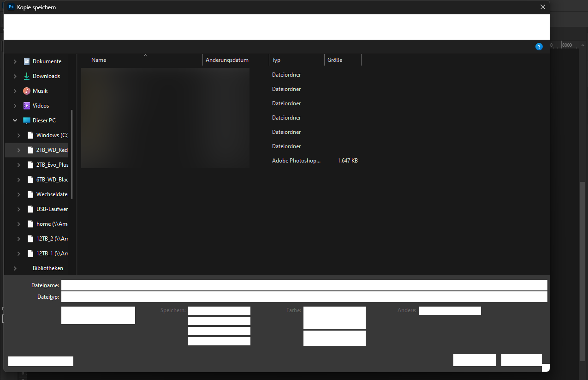Expand the Videos tree node
This screenshot has height=380, width=588.
coord(15,106)
